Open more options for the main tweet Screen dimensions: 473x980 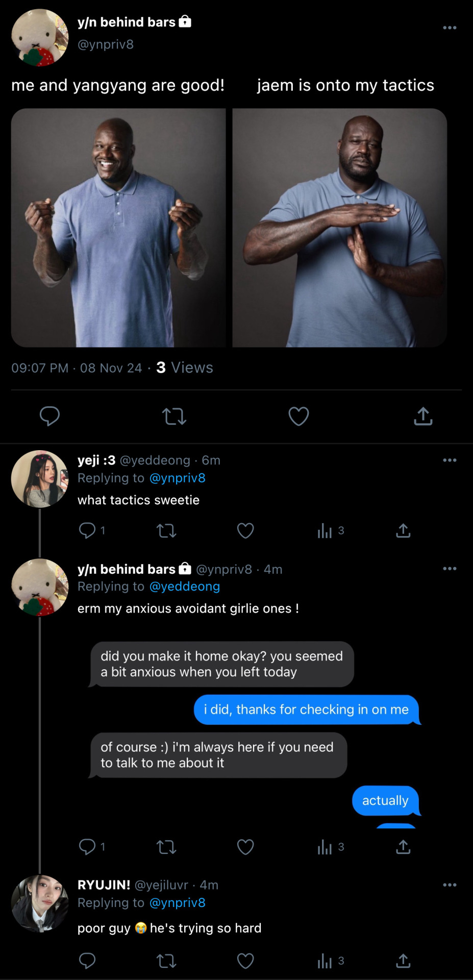(450, 28)
